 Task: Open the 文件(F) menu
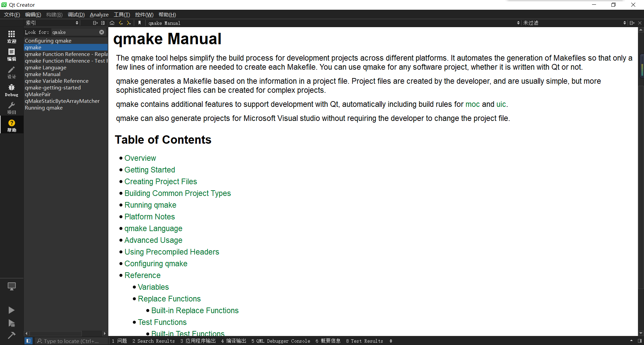click(x=12, y=14)
